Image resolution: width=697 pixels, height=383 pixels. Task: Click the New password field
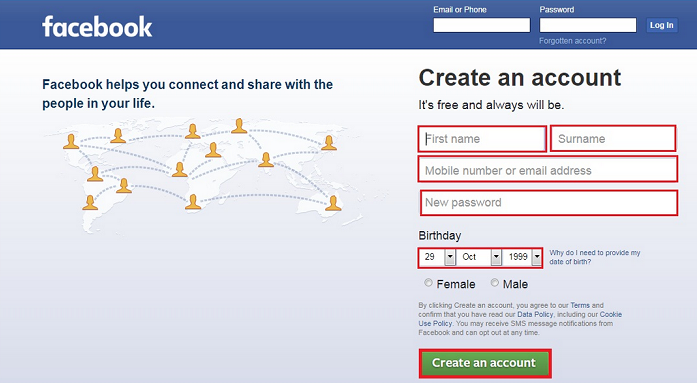pyautogui.click(x=549, y=203)
